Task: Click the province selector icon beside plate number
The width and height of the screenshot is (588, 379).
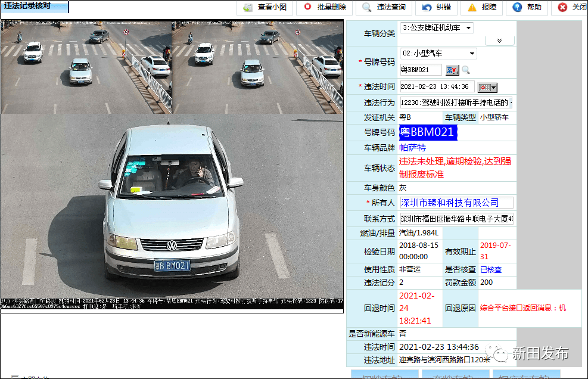Action: (452, 70)
